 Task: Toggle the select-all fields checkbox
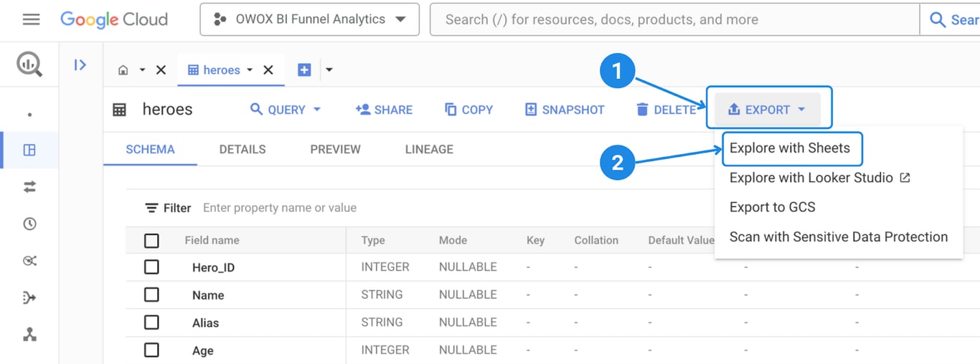151,241
